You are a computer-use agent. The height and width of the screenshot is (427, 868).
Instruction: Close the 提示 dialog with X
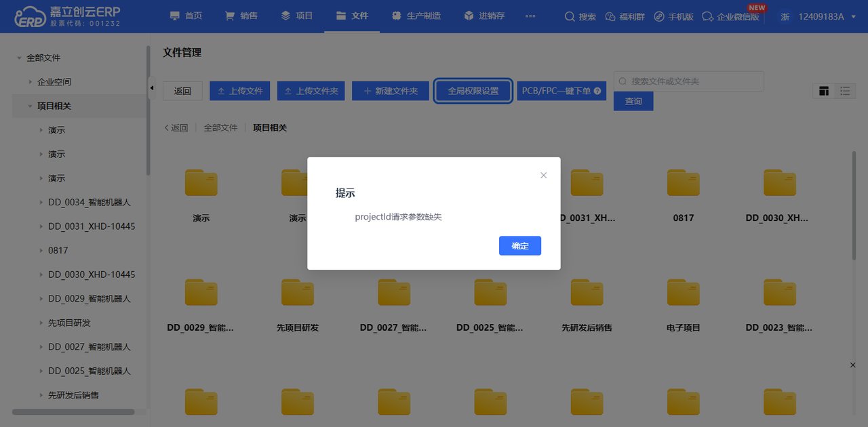point(543,175)
